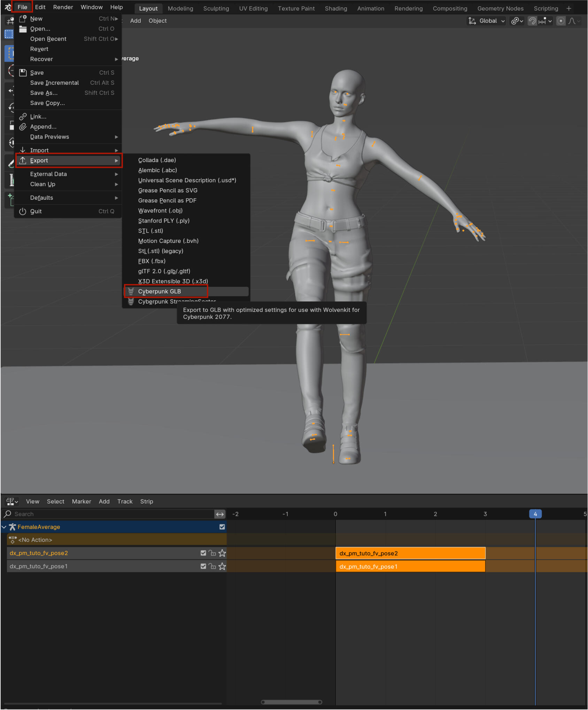Click the filter arrows icon beside Search
Screen dimensions: 588x710
tap(220, 514)
